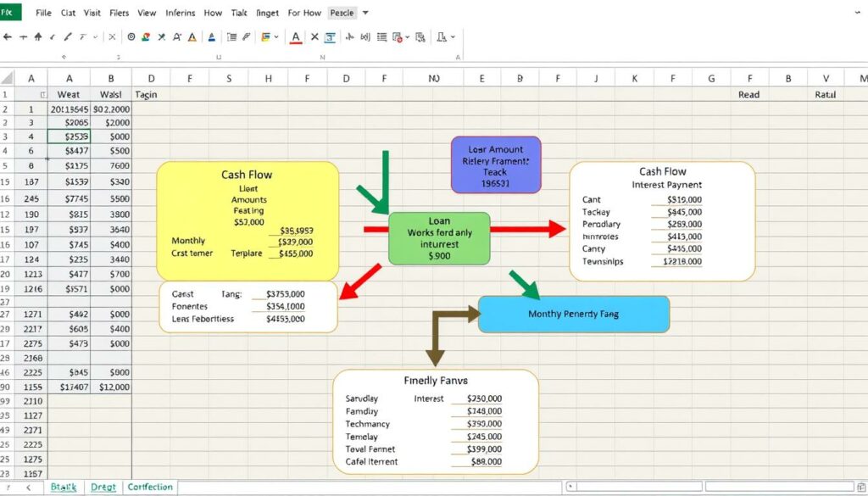Open the Pescle menu
The height and width of the screenshot is (496, 868).
click(x=342, y=13)
